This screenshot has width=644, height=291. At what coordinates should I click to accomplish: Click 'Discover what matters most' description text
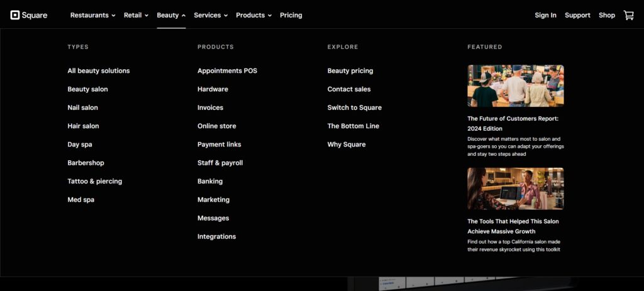pyautogui.click(x=516, y=146)
